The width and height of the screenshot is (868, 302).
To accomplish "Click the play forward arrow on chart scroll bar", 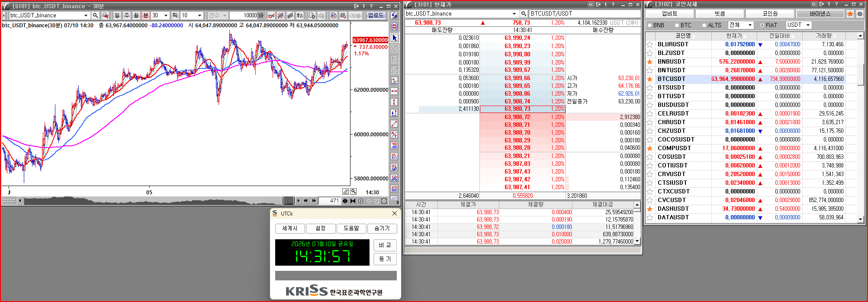I will [x=298, y=201].
